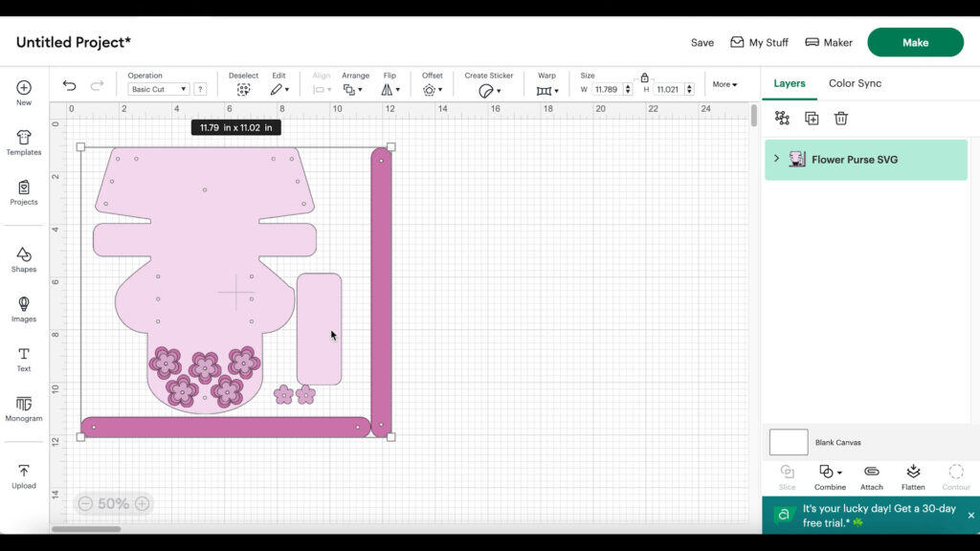Adjust the height stepper arrows
This screenshot has width=980, height=551.
point(689,89)
